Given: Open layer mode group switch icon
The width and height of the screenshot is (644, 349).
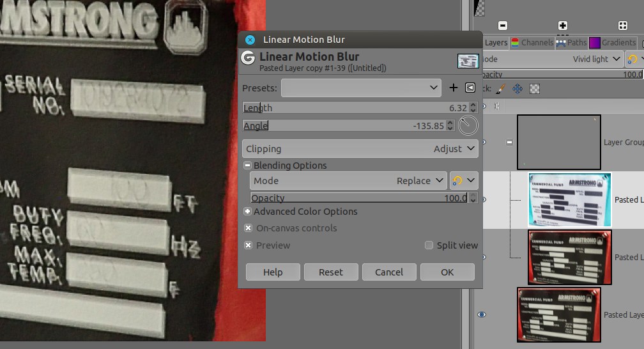Looking at the screenshot, I should pos(634,59).
